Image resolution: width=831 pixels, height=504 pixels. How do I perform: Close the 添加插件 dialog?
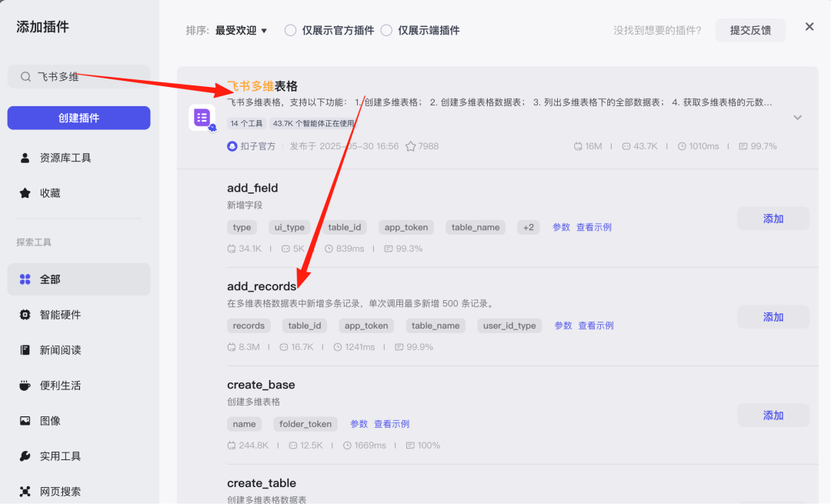tap(809, 26)
